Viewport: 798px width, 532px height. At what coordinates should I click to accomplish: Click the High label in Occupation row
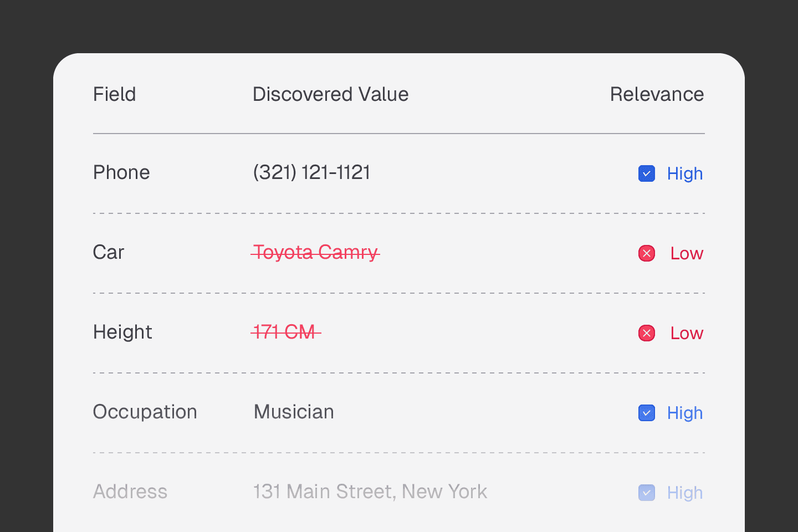point(684,413)
